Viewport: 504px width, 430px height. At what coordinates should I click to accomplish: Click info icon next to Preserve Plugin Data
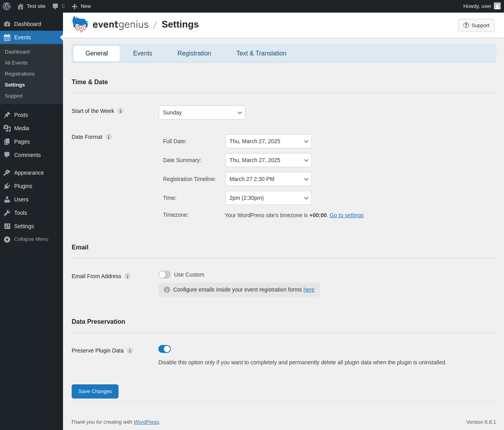pyautogui.click(x=130, y=351)
